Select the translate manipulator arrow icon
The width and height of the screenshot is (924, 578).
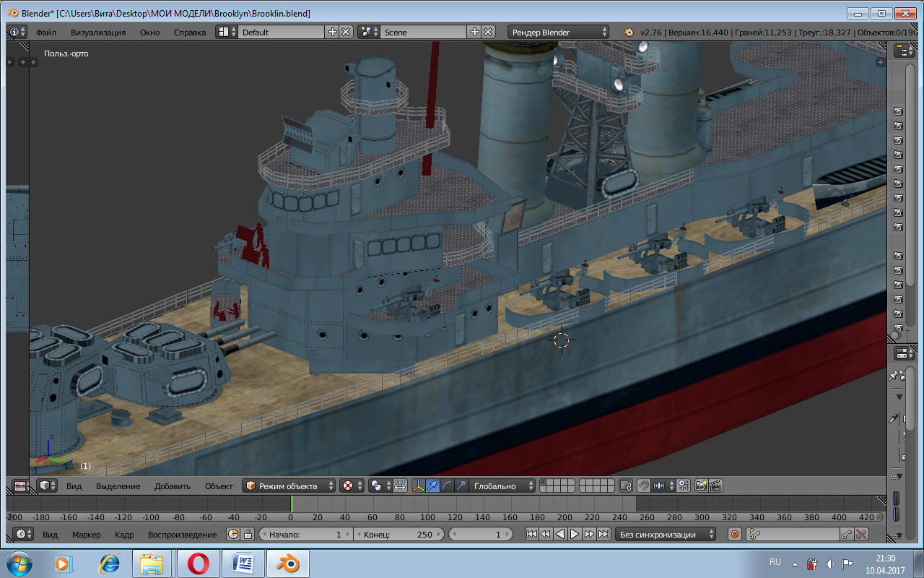coord(432,486)
